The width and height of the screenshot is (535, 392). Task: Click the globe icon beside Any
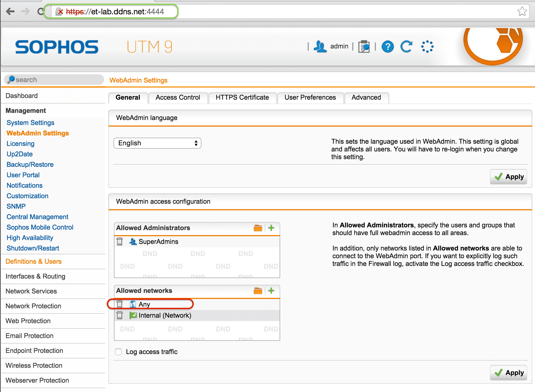click(x=133, y=304)
